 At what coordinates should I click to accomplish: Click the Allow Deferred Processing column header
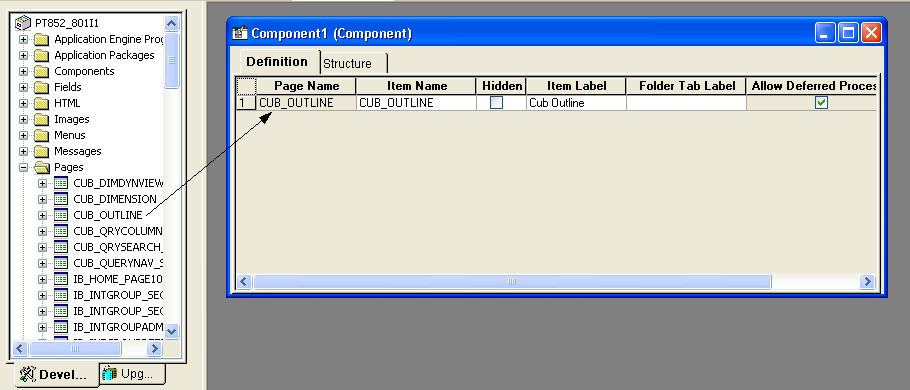[x=812, y=86]
